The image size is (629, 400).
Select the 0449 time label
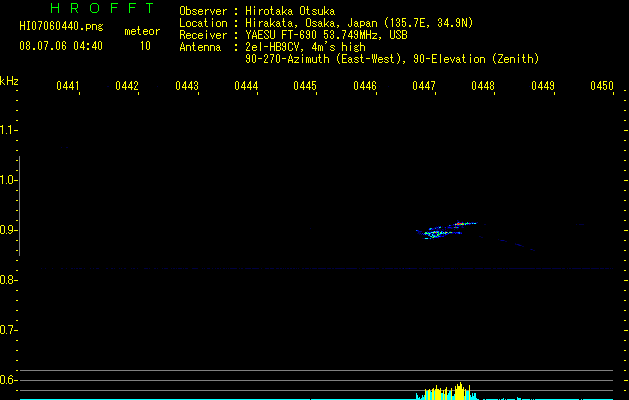click(x=543, y=86)
